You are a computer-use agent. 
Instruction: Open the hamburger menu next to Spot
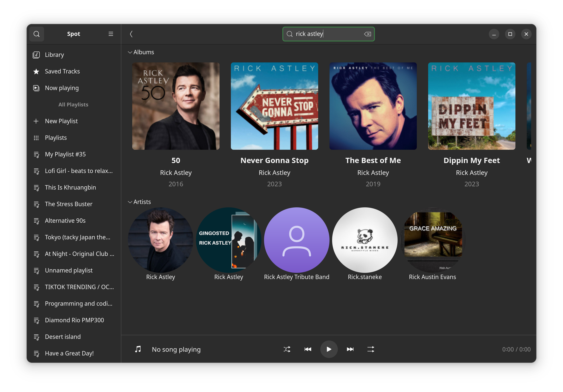111,34
